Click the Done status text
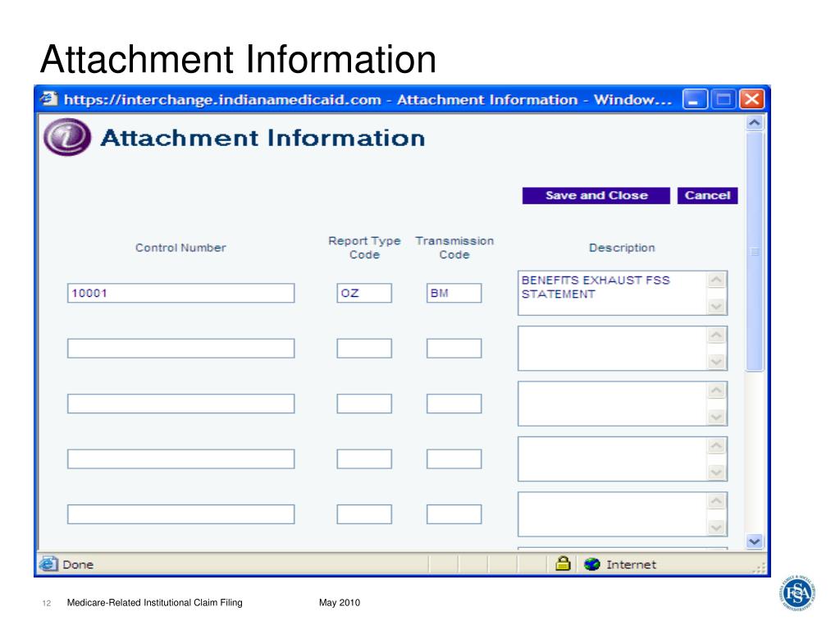The width and height of the screenshot is (840, 630). 78,564
